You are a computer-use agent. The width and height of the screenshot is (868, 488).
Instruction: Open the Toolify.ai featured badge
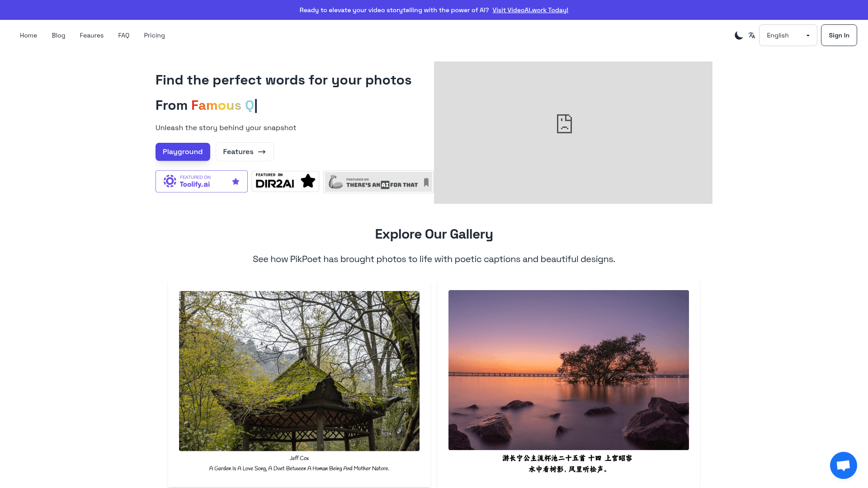point(202,181)
